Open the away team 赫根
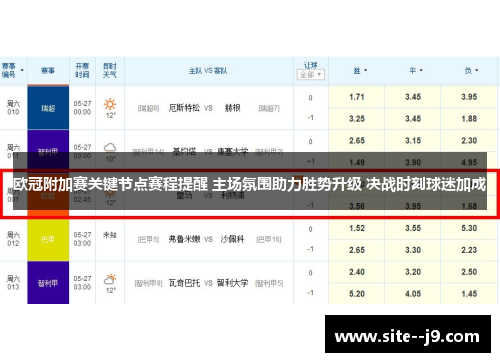 pos(233,108)
